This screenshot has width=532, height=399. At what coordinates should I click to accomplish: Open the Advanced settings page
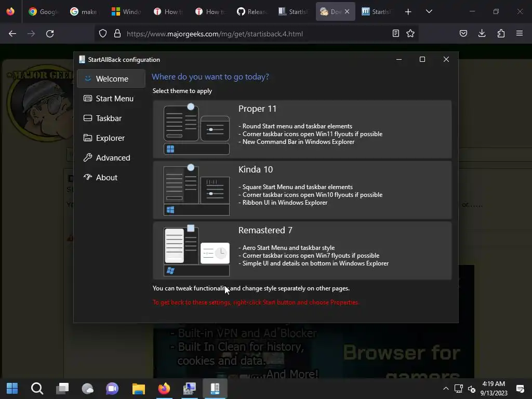[111, 157]
